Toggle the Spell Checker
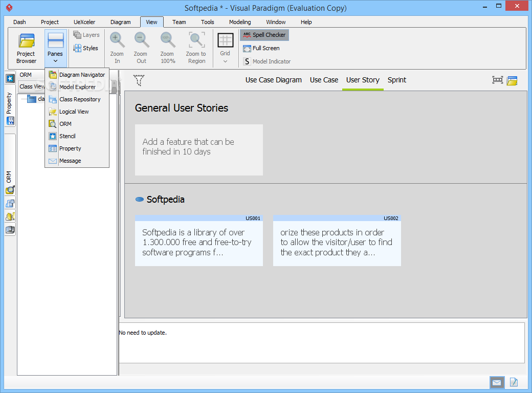The height and width of the screenshot is (393, 532). point(264,35)
